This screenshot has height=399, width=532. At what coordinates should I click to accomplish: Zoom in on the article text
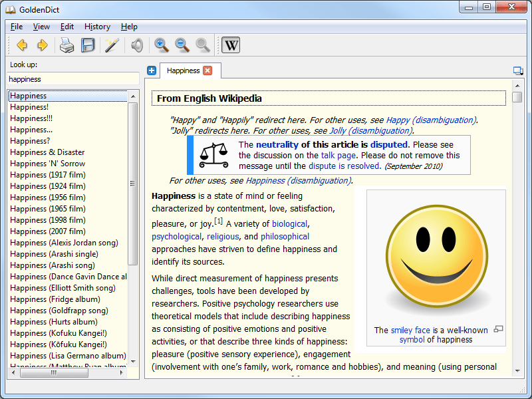[161, 45]
